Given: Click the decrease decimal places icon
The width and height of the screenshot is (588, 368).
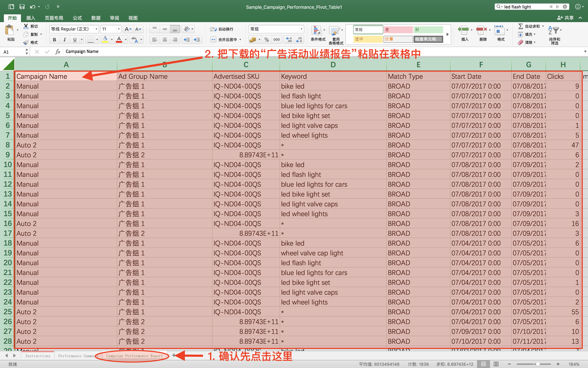Looking at the screenshot, I should pyautogui.click(x=299, y=40).
